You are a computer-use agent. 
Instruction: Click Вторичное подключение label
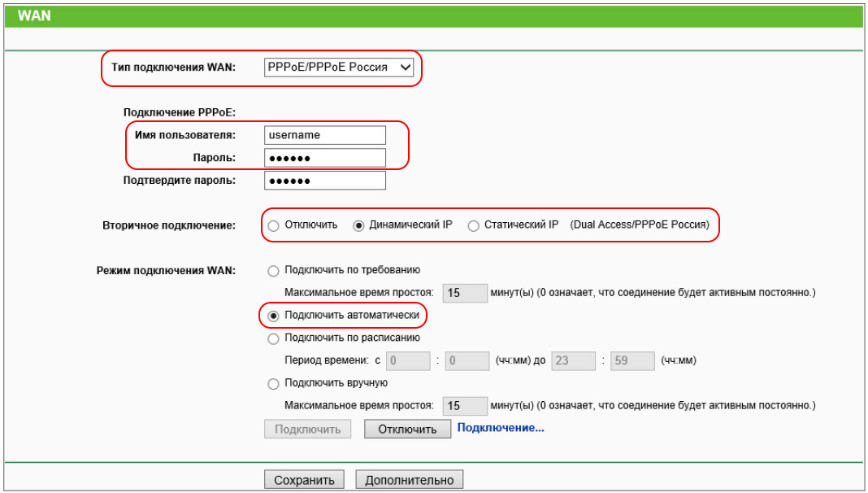coord(169,225)
